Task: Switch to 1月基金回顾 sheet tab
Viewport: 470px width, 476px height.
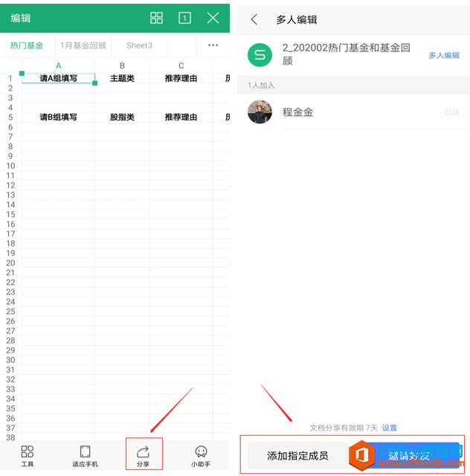Action: point(83,45)
